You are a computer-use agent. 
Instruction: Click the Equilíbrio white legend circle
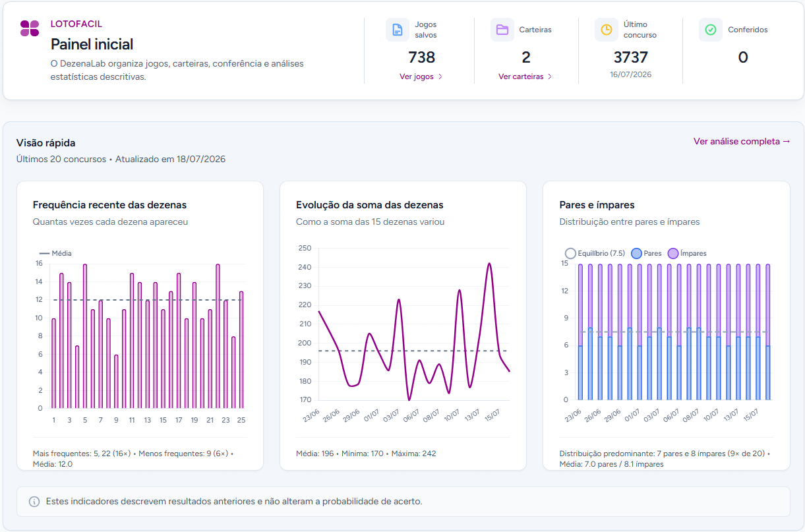[x=570, y=253]
